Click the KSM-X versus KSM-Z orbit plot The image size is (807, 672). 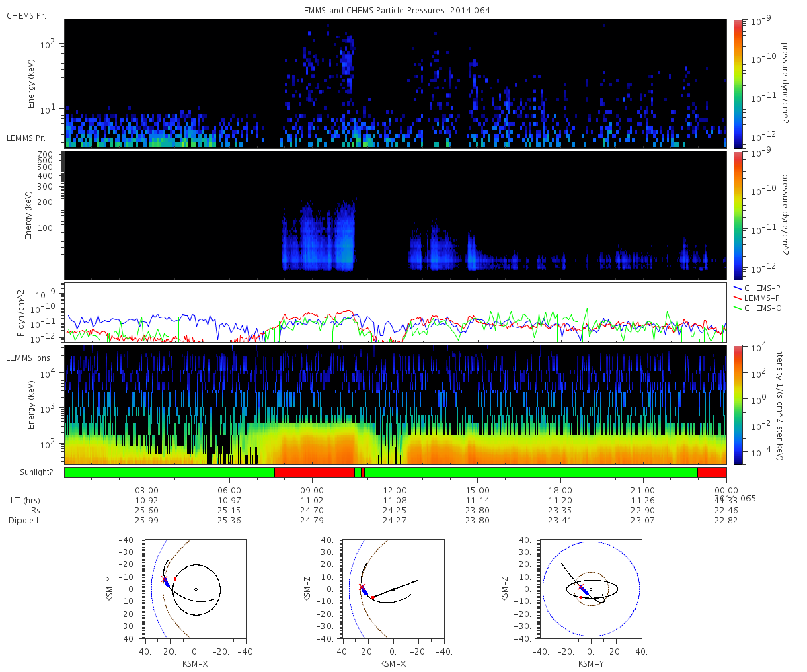[393, 589]
